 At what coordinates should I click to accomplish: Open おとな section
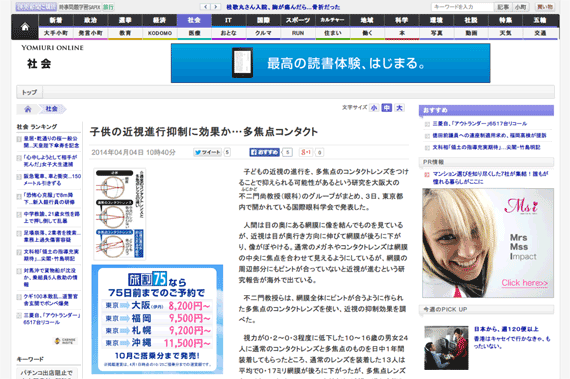[x=228, y=33]
